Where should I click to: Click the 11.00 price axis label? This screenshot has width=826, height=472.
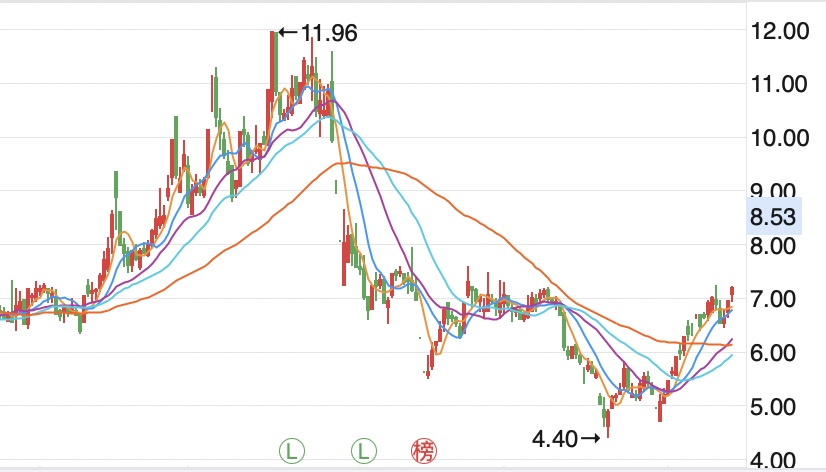779,84
